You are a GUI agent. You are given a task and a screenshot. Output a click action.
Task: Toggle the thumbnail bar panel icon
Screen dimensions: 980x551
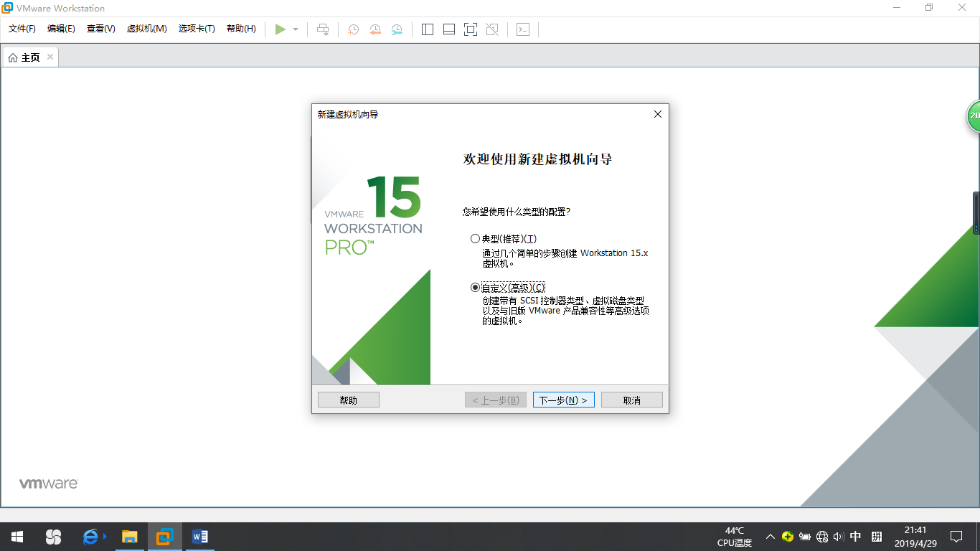[x=449, y=29]
